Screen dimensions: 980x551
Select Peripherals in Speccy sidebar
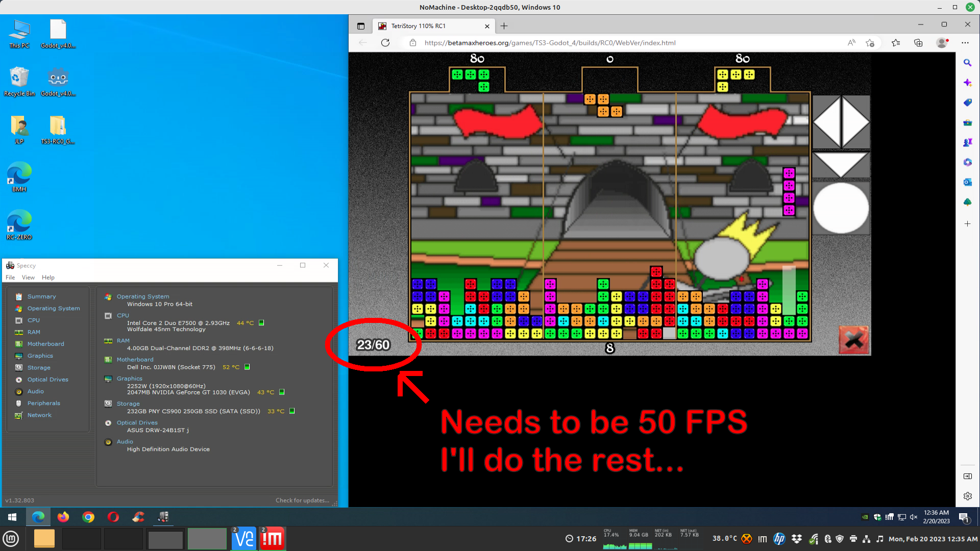tap(44, 403)
